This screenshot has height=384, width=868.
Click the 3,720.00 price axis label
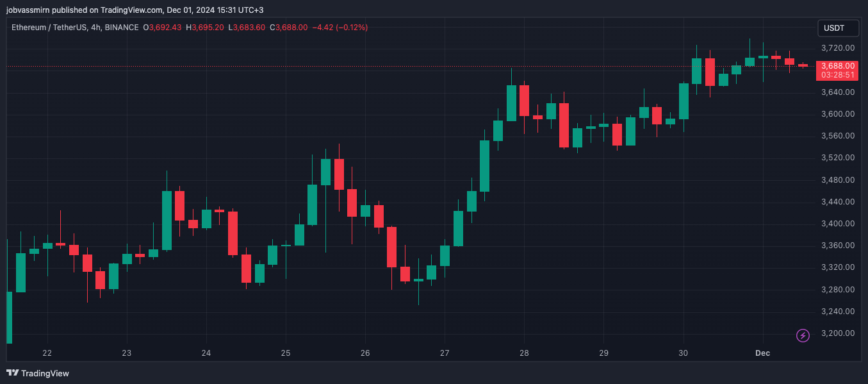click(x=838, y=48)
